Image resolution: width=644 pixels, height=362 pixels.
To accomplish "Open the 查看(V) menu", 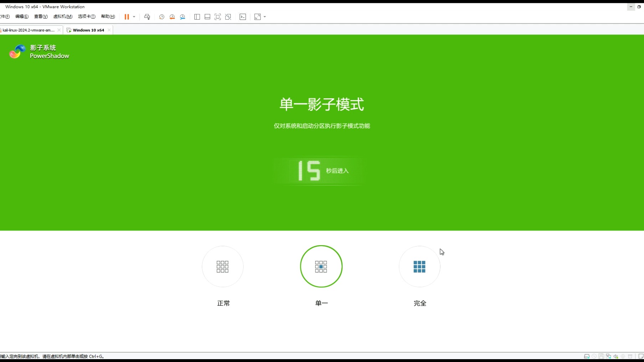I will point(41,16).
